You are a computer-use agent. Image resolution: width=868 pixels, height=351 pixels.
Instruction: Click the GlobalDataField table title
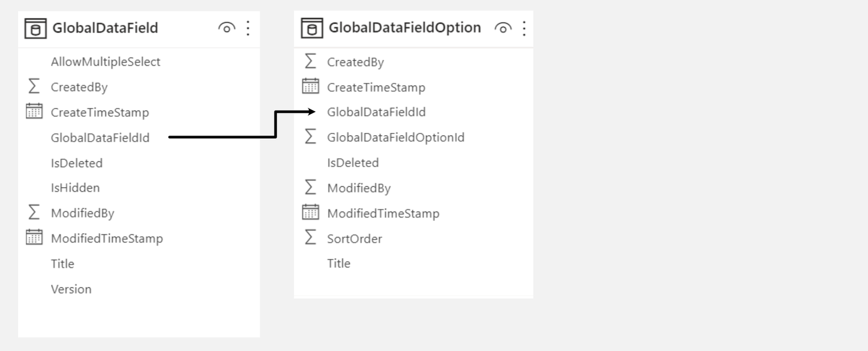105,28
